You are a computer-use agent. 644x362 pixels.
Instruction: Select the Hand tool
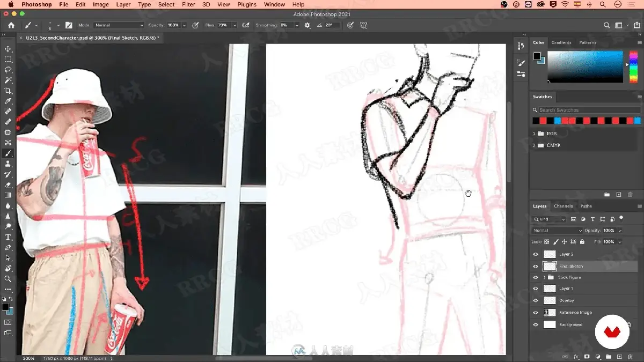click(8, 268)
